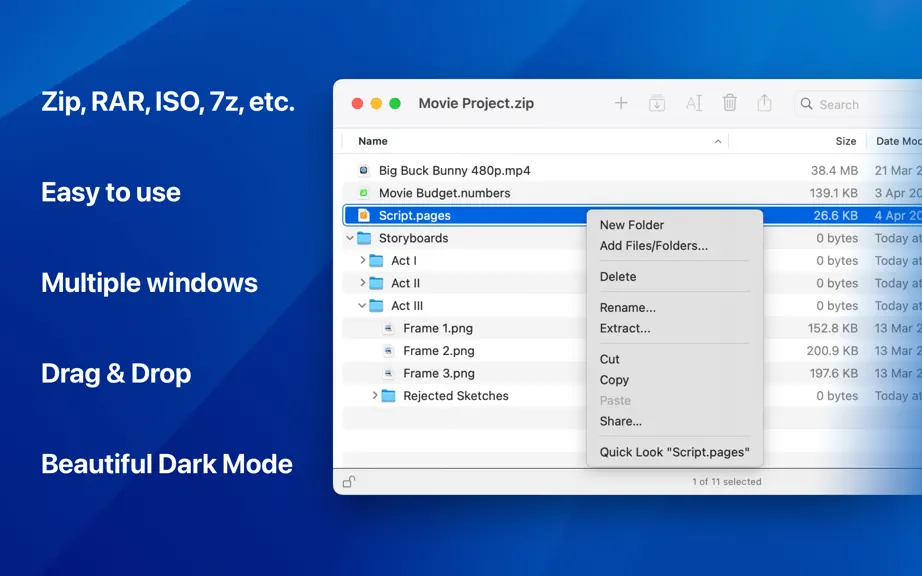Click the Frame 3.png image icon
This screenshot has width=922, height=576.
[388, 373]
